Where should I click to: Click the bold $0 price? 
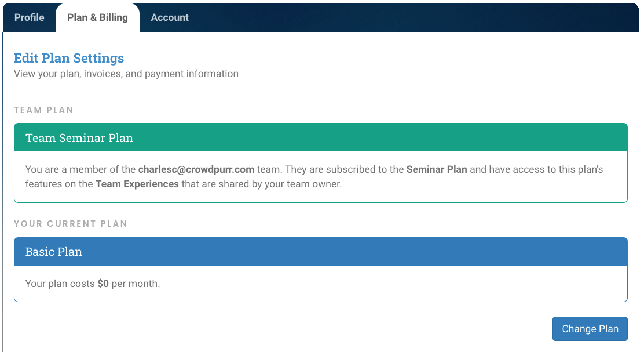click(103, 284)
